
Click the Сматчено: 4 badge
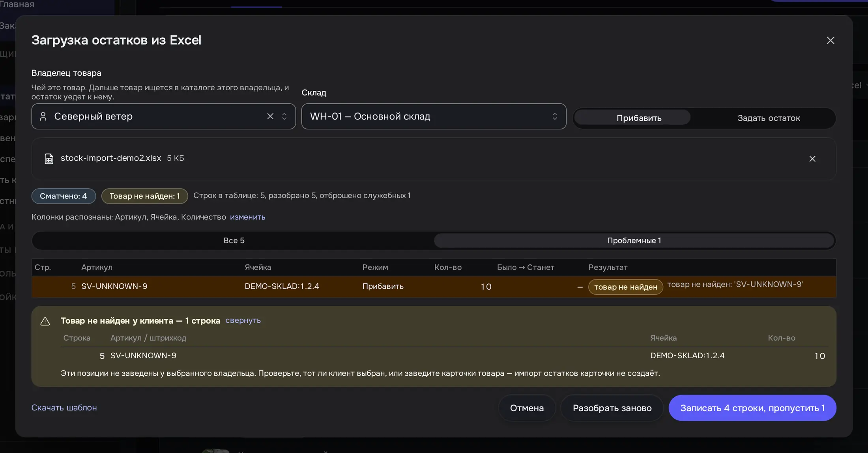[64, 196]
